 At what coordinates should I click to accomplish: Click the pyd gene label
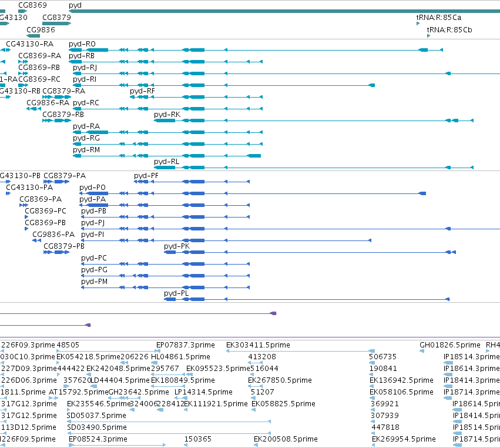point(75,5)
